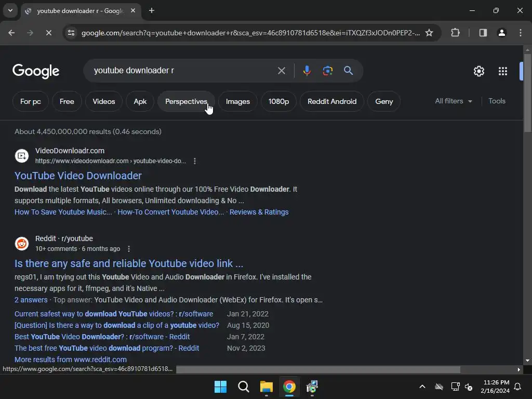Click the Reddit site favicon
Image resolution: width=532 pixels, height=399 pixels.
pos(22,244)
